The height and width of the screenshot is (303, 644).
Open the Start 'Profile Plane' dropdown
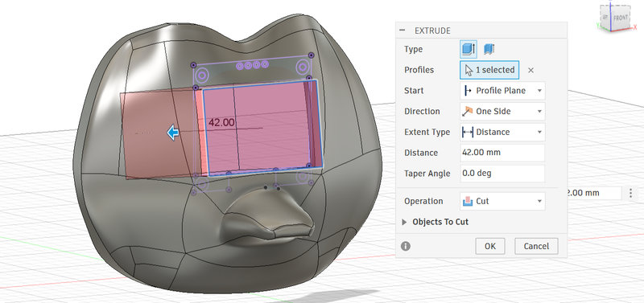point(502,91)
